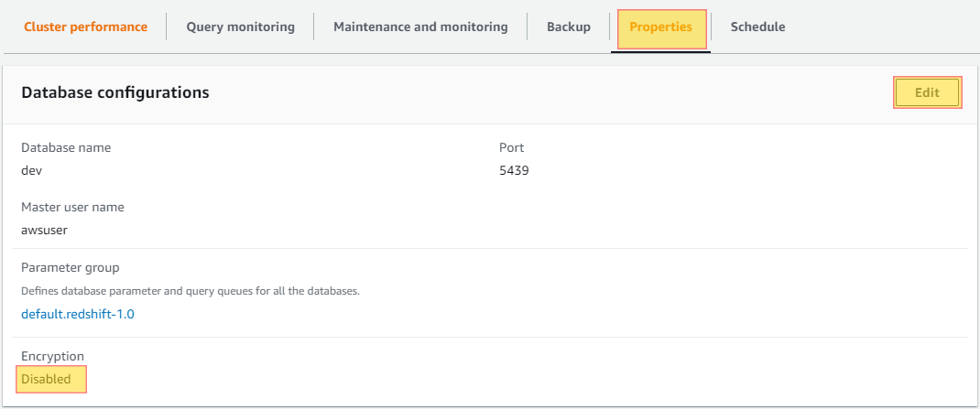
Task: Select the Maintenance and monitoring tab
Action: [x=420, y=27]
